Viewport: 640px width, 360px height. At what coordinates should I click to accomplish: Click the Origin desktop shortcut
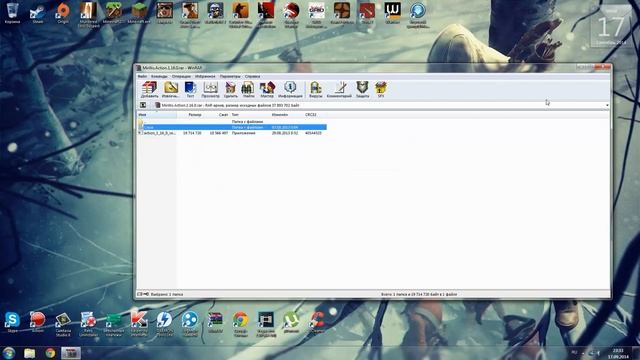click(x=63, y=13)
